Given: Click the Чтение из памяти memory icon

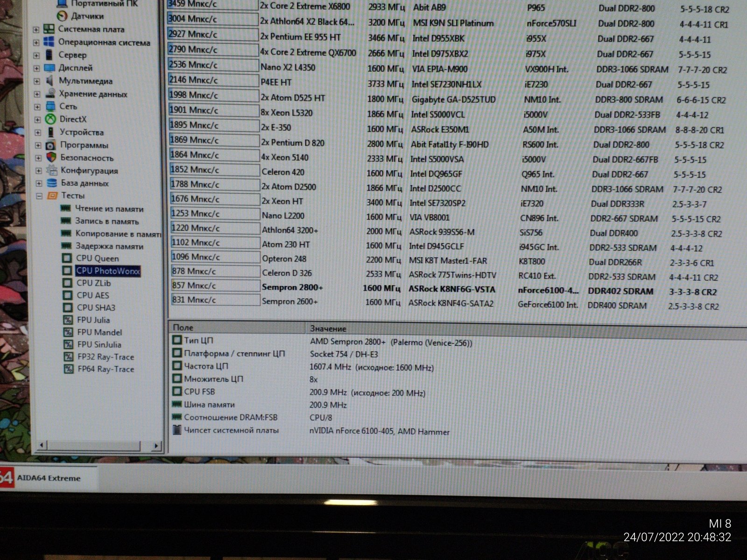Looking at the screenshot, I should tap(66, 209).
